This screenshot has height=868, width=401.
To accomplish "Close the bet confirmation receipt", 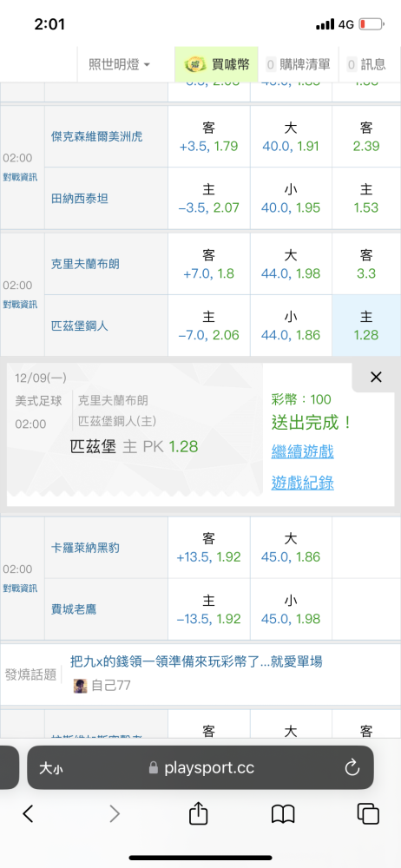I will (x=376, y=377).
